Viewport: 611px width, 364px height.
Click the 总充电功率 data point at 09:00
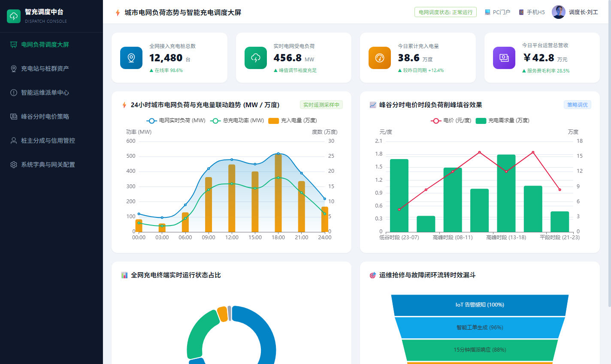coord(209,190)
